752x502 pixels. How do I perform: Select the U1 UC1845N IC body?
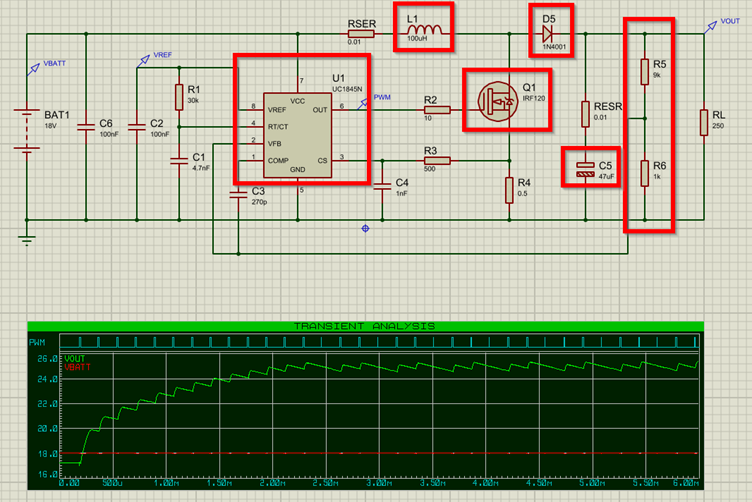pos(297,135)
